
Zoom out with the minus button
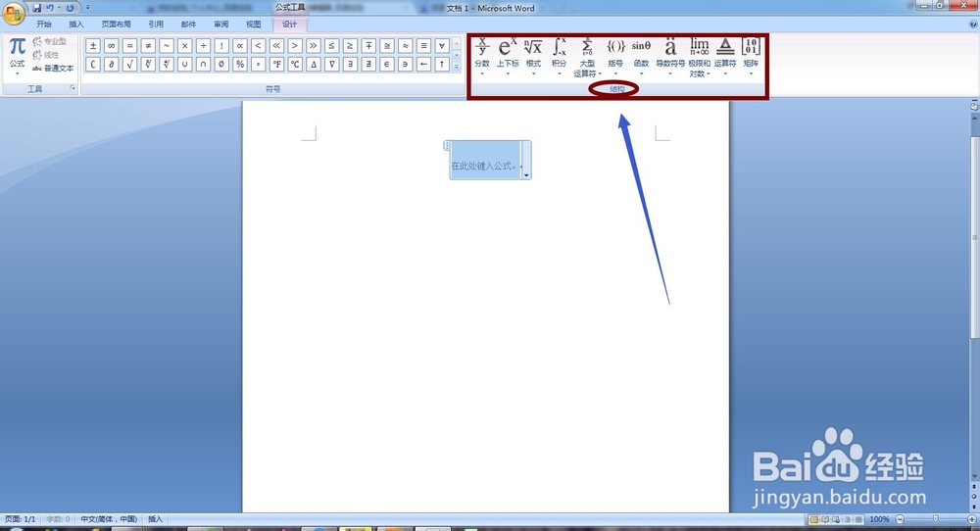tap(900, 519)
